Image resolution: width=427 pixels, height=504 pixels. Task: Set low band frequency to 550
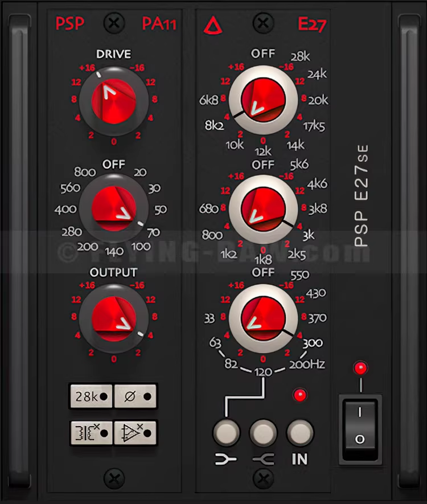click(x=300, y=275)
